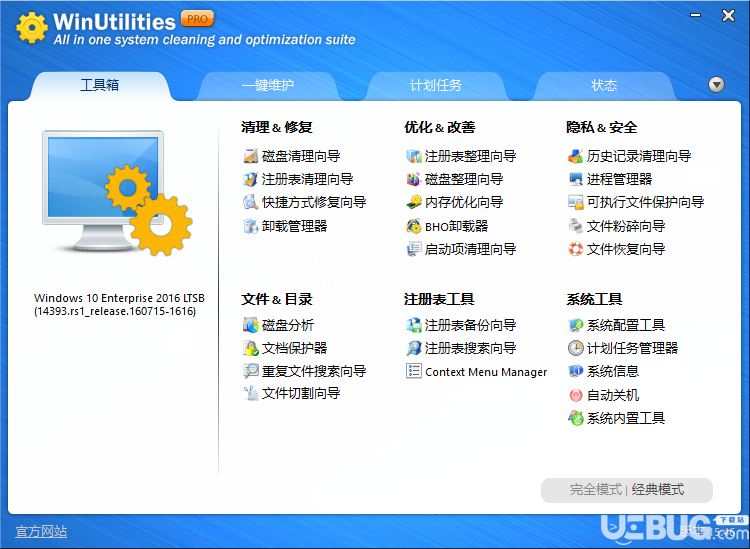Switch to the 计划任务 tab

436,86
